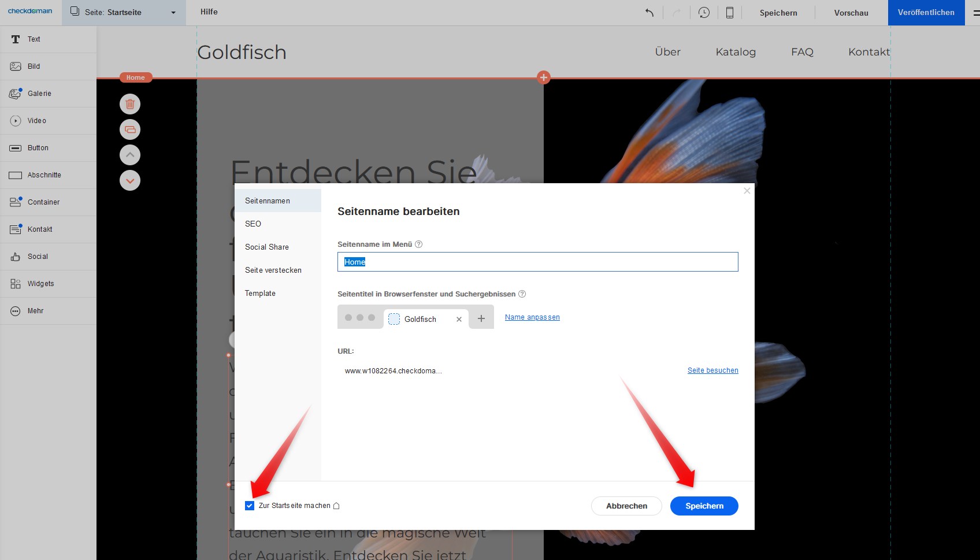Screen dimensions: 980x560
Task: Delete section with the trash icon
Action: tap(130, 104)
